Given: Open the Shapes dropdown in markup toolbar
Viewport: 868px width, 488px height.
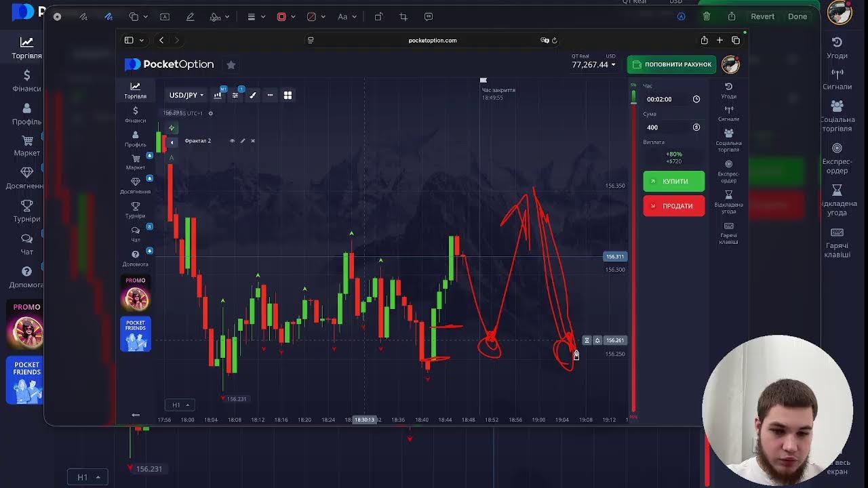Looking at the screenshot, I should pyautogui.click(x=138, y=16).
